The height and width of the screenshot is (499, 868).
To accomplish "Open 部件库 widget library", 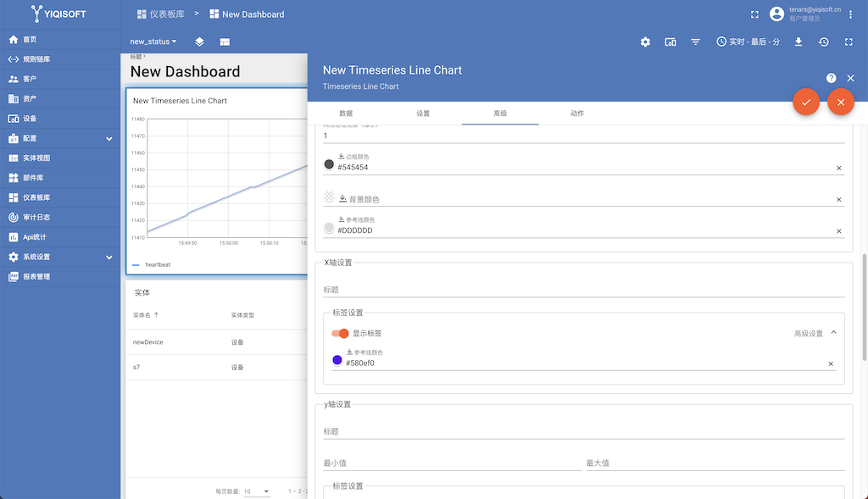I will click(60, 178).
